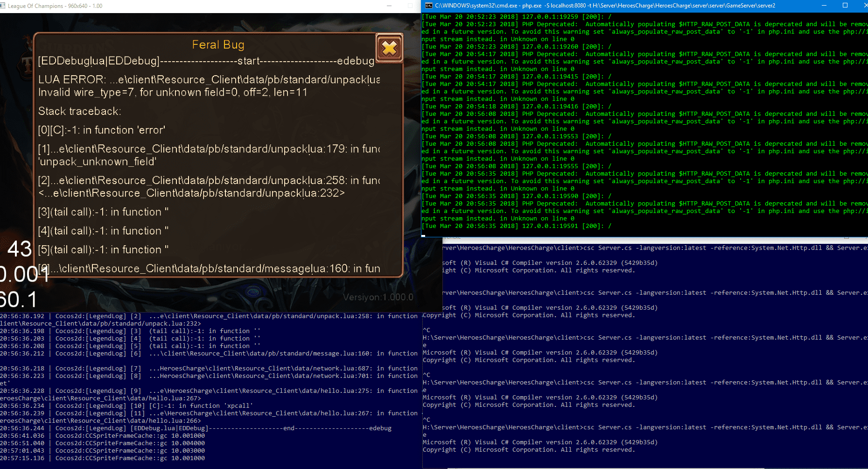Select dialog stack entry [3] tail call
Viewport: 868px width, 469px height.
pos(103,212)
